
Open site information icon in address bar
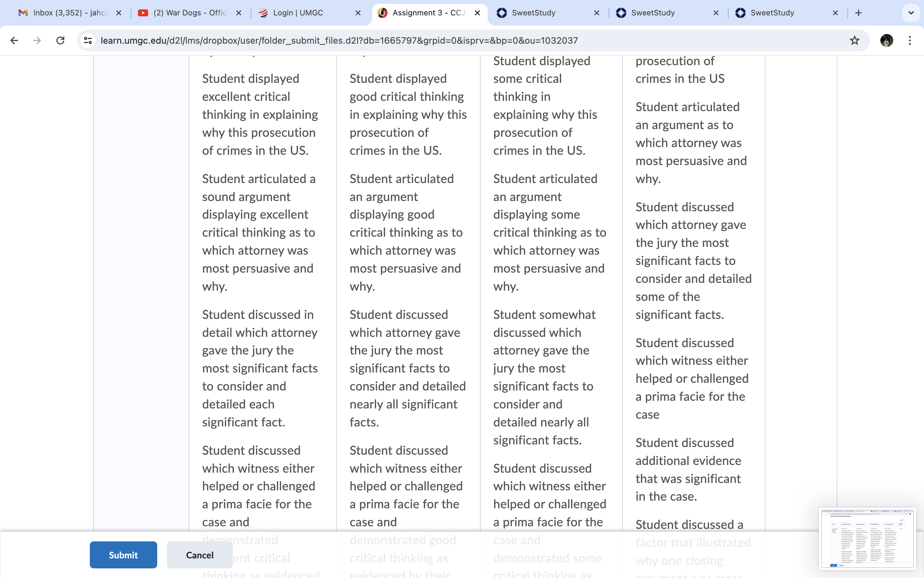pyautogui.click(x=88, y=40)
